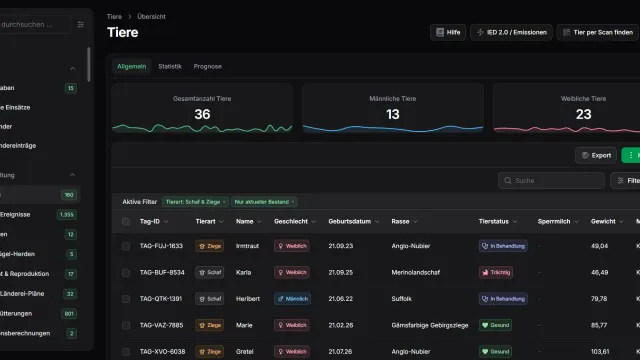640x360 pixels.
Task: Click the Ziege badge in Gretel row
Action: 209,351
